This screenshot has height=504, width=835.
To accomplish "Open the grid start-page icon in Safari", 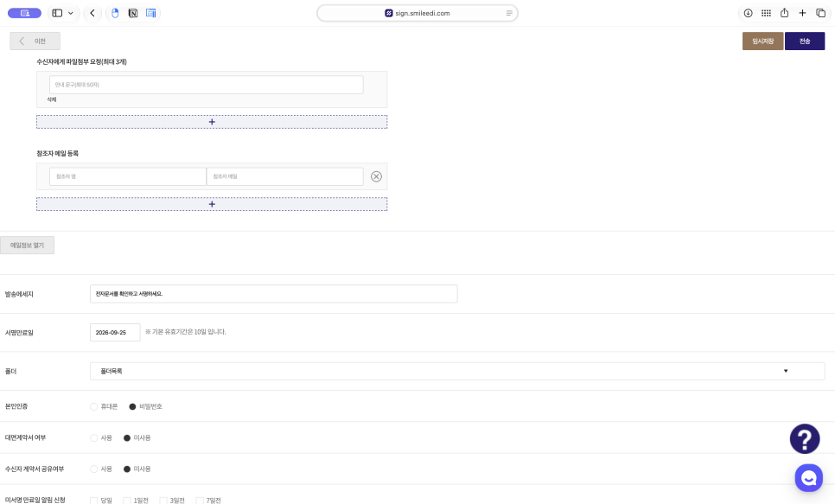I will (x=767, y=13).
